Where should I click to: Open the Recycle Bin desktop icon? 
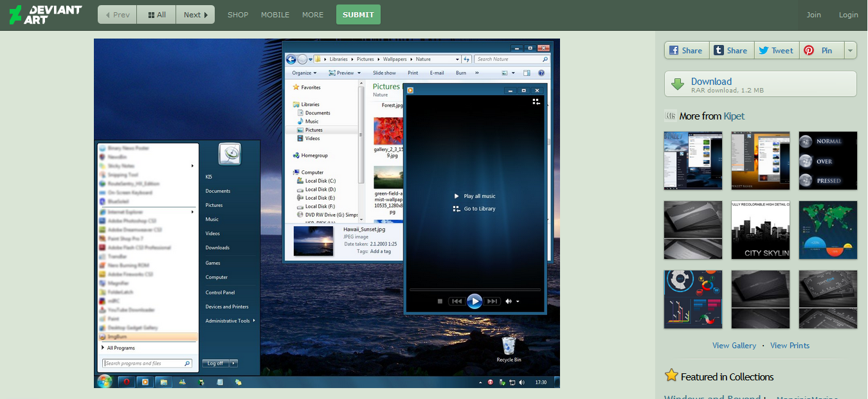[509, 349]
